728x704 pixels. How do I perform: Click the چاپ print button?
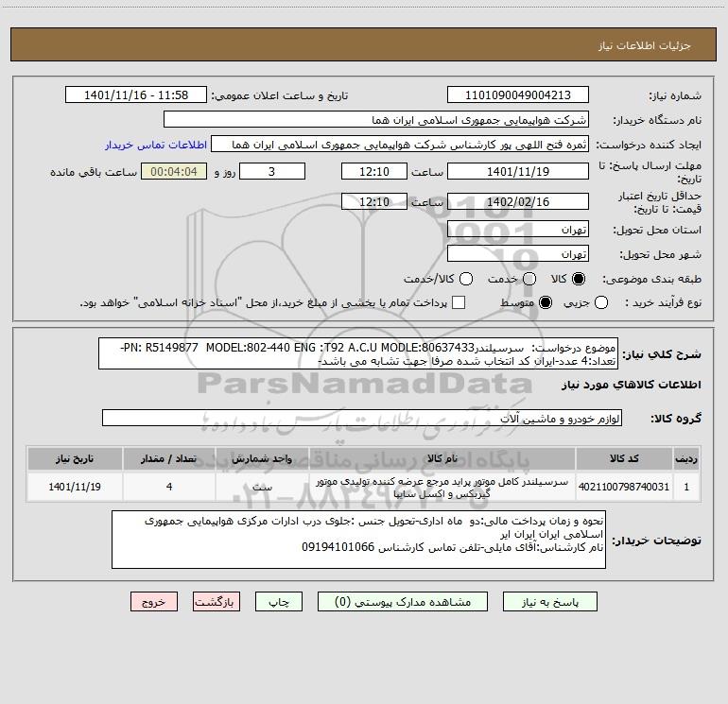click(x=279, y=602)
